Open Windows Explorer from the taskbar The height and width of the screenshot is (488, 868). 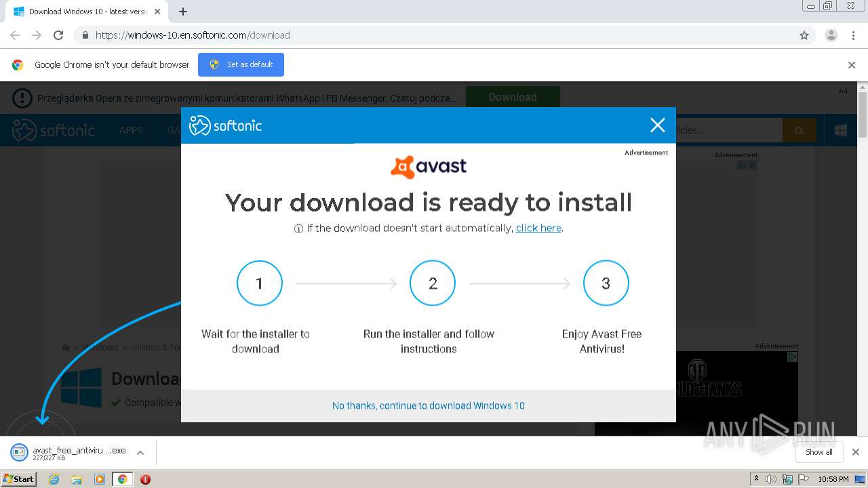77,479
